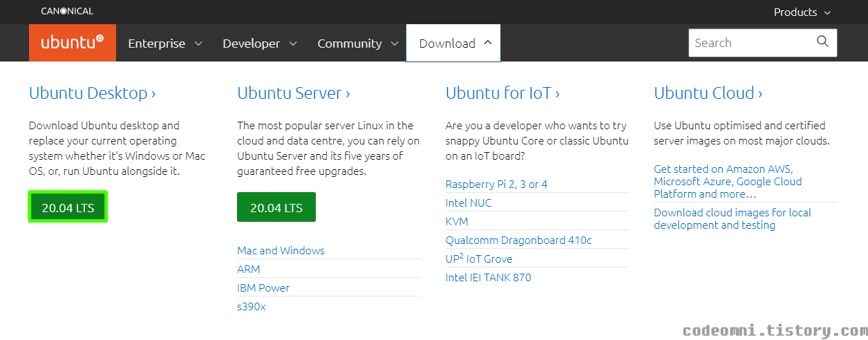Open the Developer menu

click(259, 43)
